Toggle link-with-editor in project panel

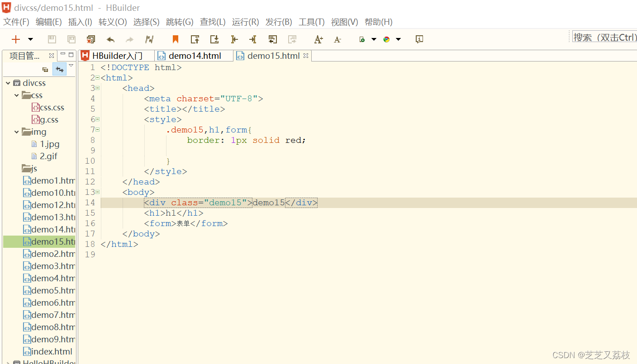coord(59,69)
